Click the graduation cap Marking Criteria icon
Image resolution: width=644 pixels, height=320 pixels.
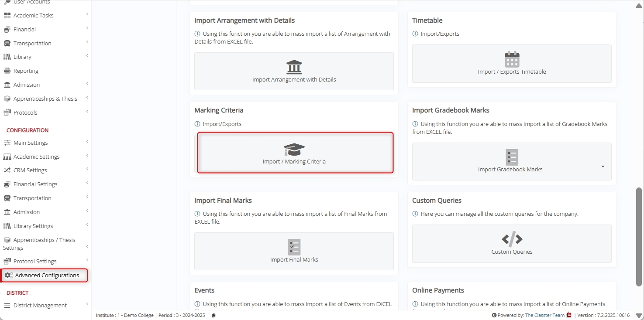(294, 150)
